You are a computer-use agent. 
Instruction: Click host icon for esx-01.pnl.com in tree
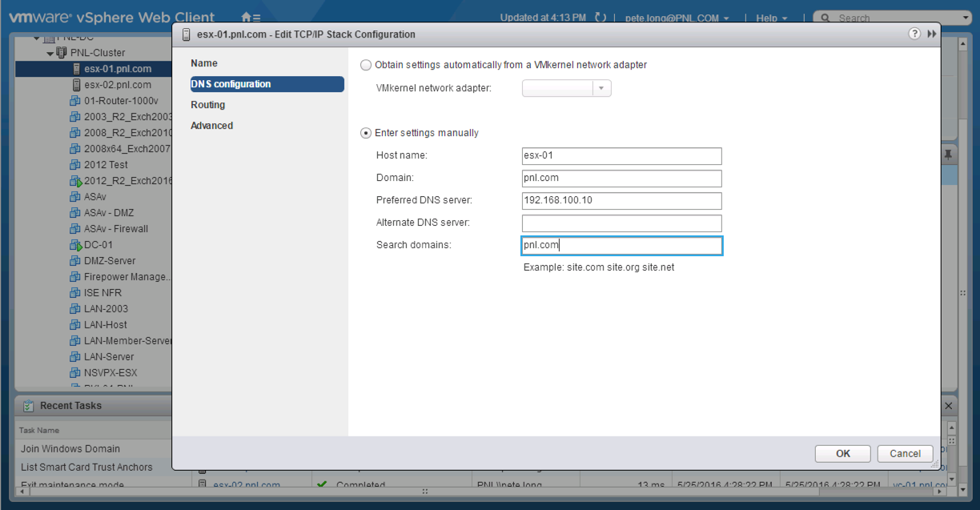click(x=77, y=69)
